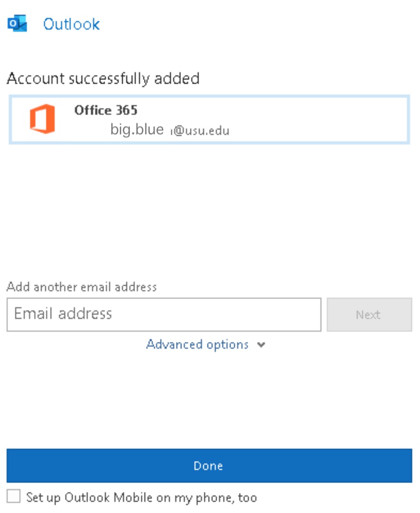Click the Advanced options chevron arrow

[x=261, y=344]
